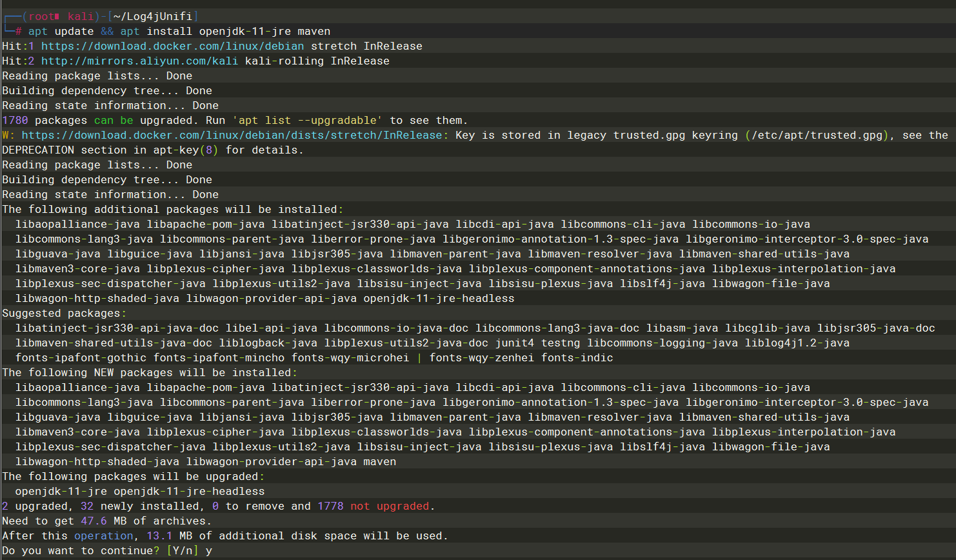
Task: Click the quoted 'apt list --upgradable' command
Action: 308,120
